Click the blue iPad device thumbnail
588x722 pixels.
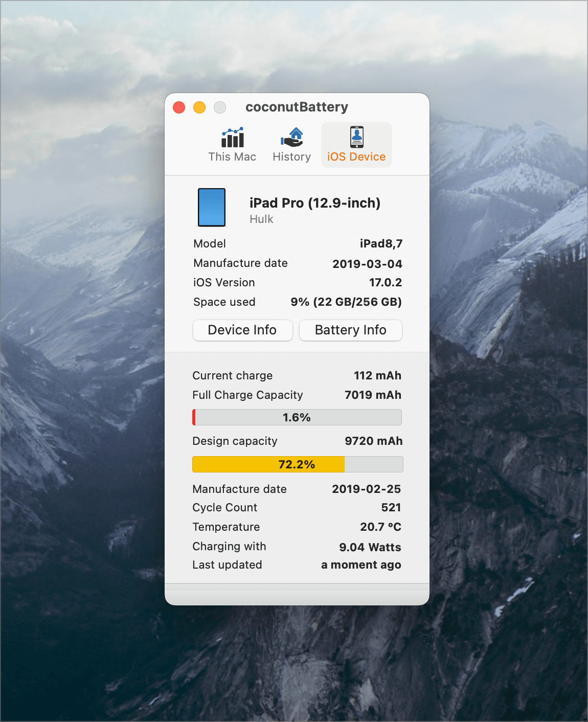point(211,207)
